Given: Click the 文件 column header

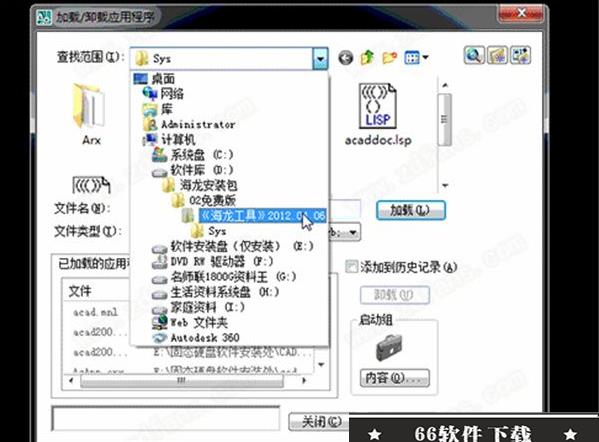Looking at the screenshot, I should click(x=79, y=291).
